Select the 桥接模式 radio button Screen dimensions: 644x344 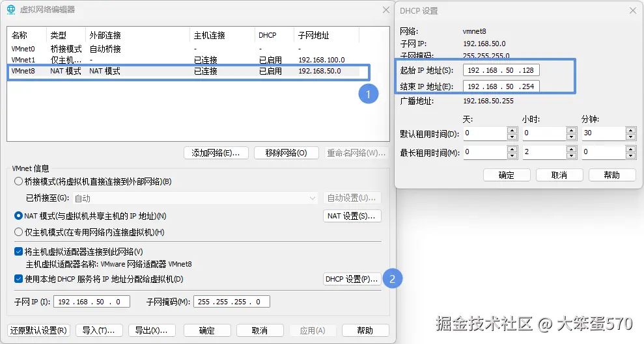click(x=18, y=181)
